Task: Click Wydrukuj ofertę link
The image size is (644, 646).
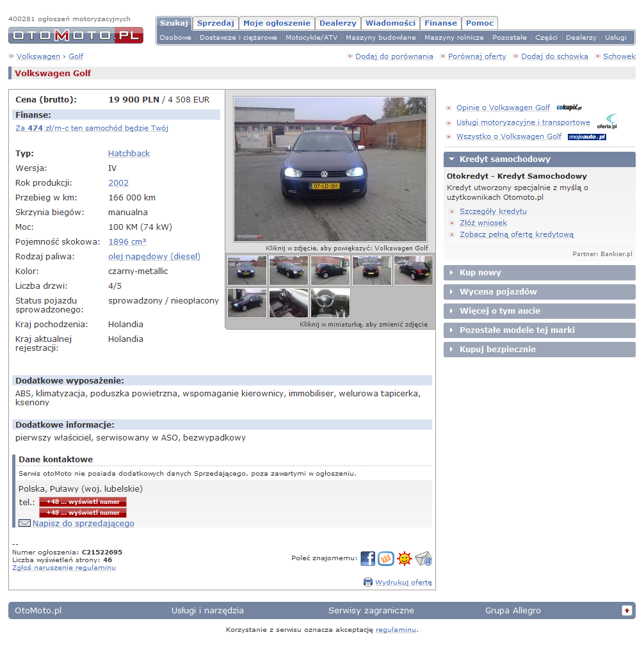Action: [404, 582]
